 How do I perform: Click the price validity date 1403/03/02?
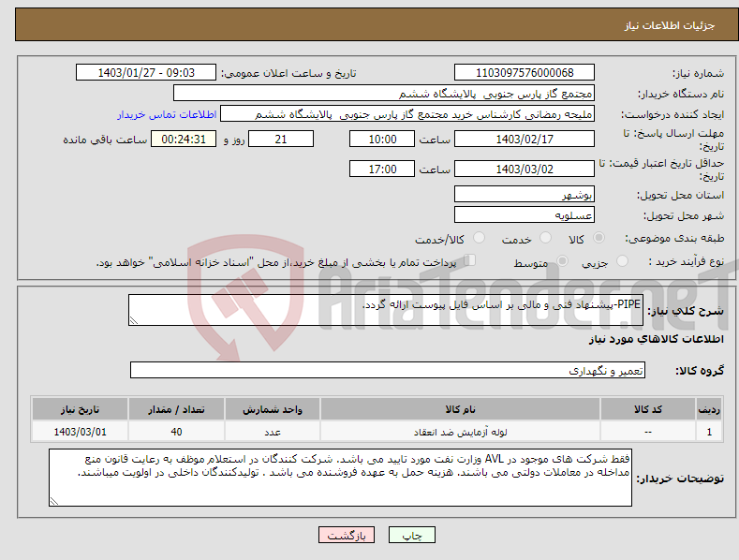point(525,169)
